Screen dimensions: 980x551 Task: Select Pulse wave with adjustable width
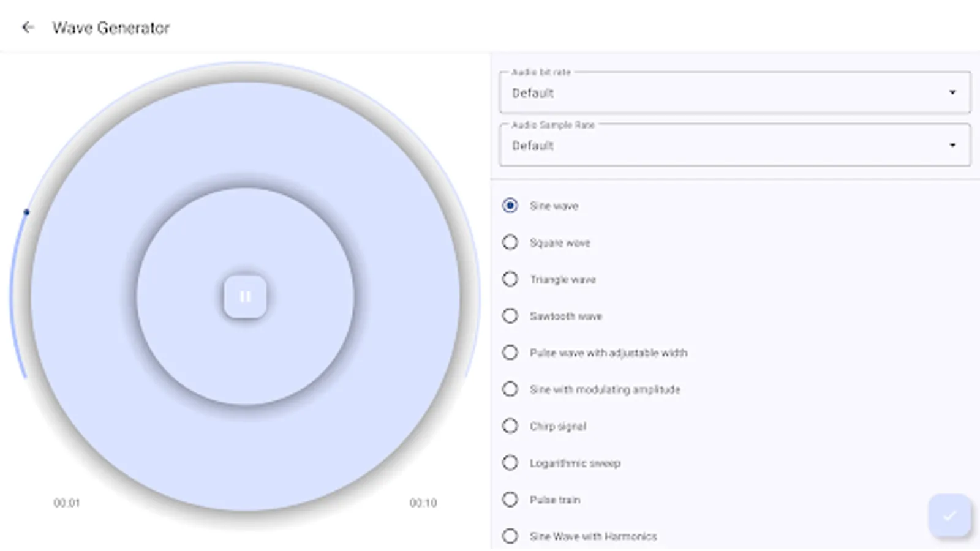510,353
